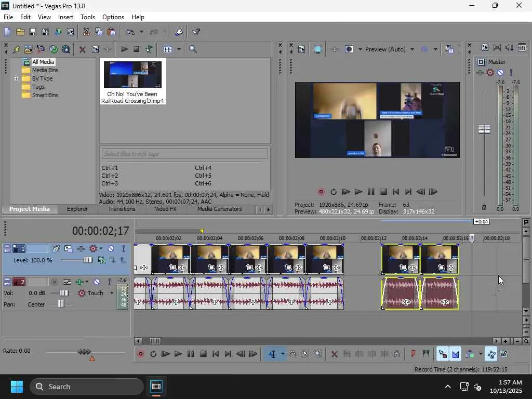Click Insert Region icon in timeline toolbar
Image resolution: width=532 pixels, height=399 pixels.
(426, 354)
